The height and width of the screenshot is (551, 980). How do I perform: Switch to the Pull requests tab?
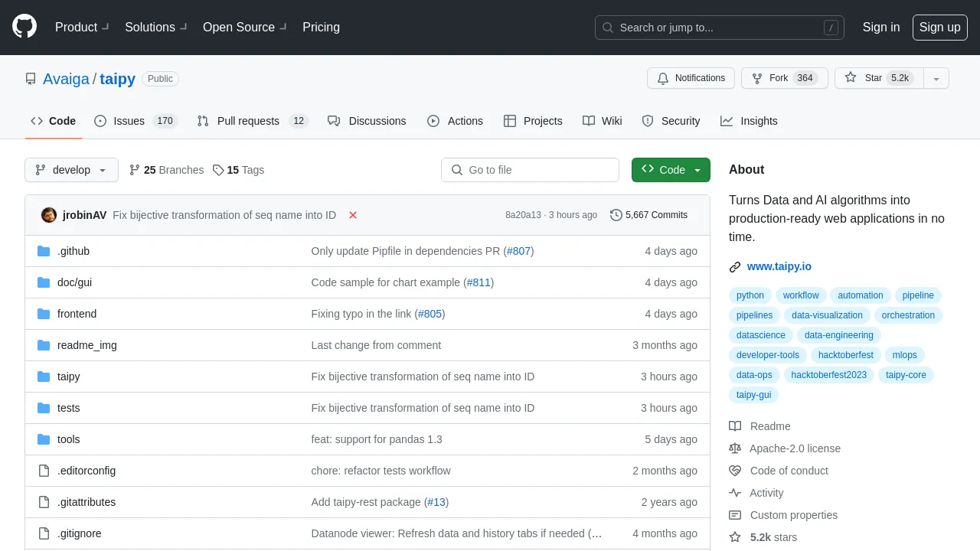pyautogui.click(x=252, y=121)
